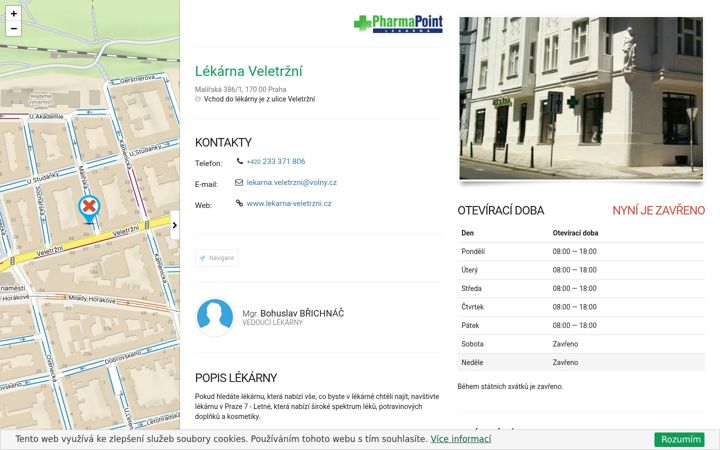Image resolution: width=720 pixels, height=450 pixels.
Task: Accept cookies with Rozumím button
Action: [680, 439]
